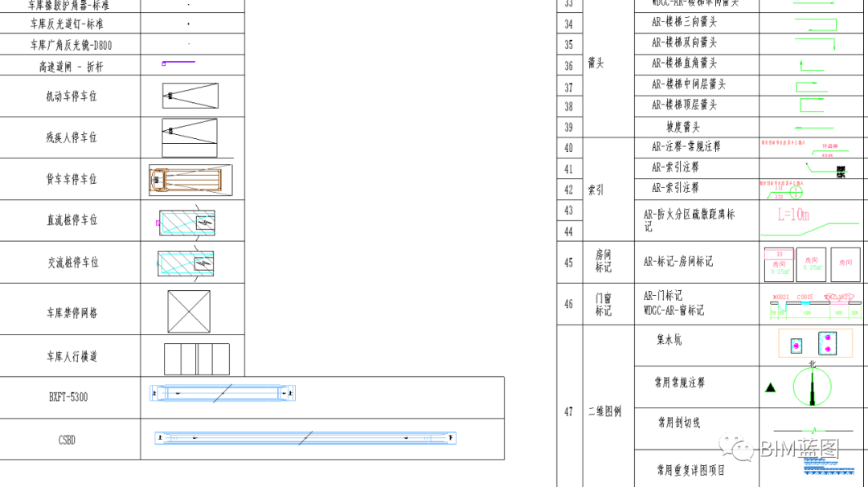Viewport: 868px width, 487px height.
Task: Select the 交流桩停车位 charging bay symbol
Action: pyautogui.click(x=186, y=262)
